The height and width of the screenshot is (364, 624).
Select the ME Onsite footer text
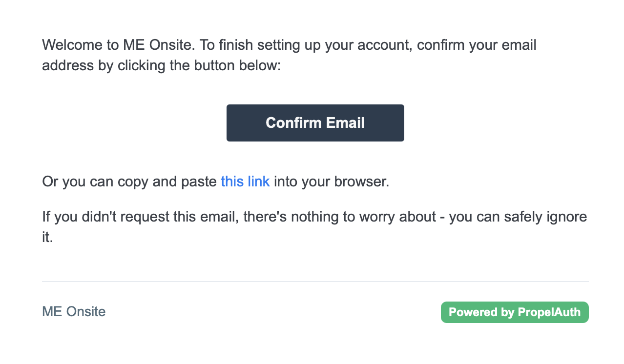point(74,311)
